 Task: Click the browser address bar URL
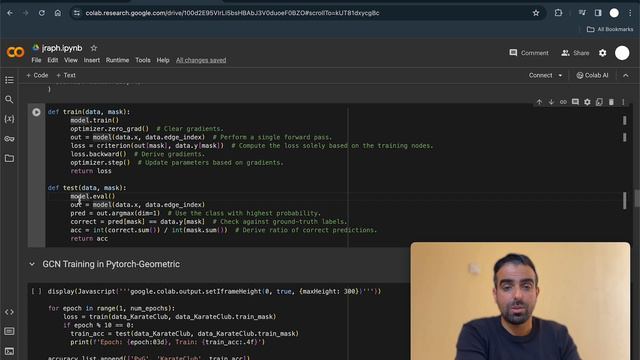[232, 13]
